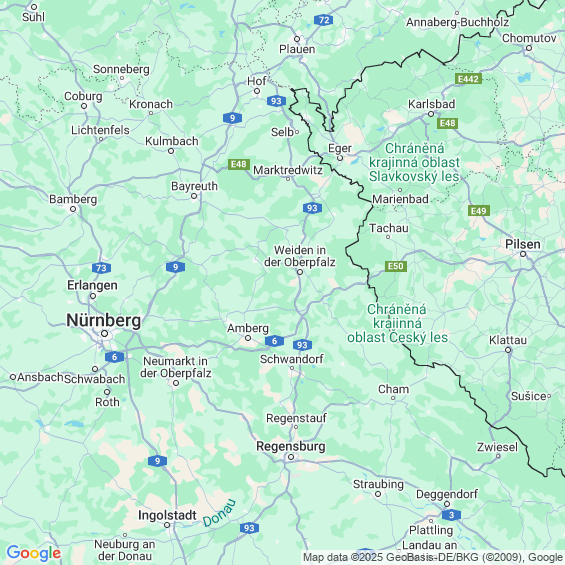Click the Google logo
This screenshot has width=565, height=565.
[34, 553]
